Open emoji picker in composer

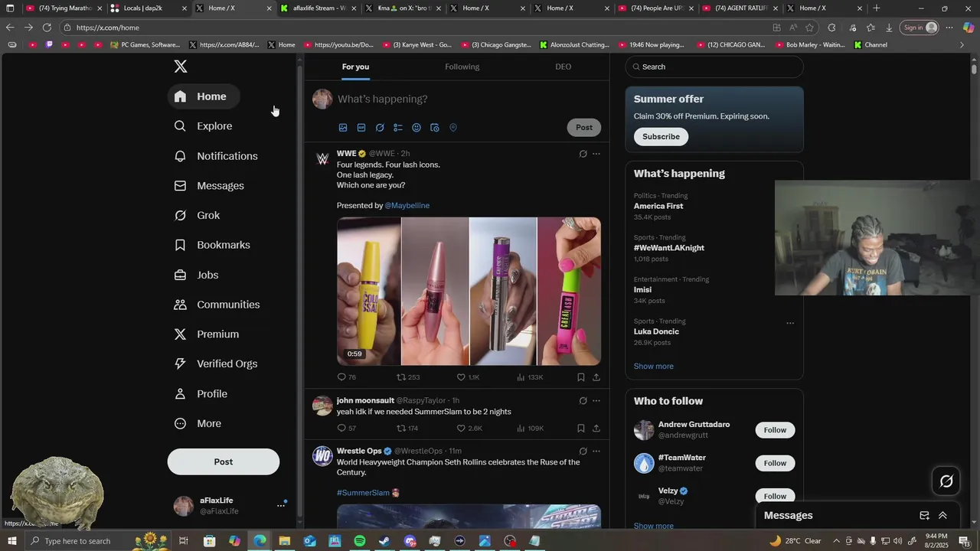416,128
